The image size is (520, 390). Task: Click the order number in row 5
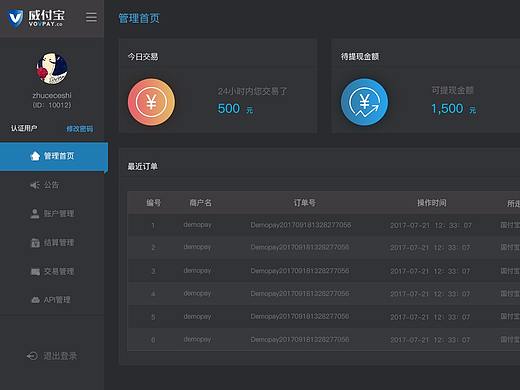coord(300,316)
